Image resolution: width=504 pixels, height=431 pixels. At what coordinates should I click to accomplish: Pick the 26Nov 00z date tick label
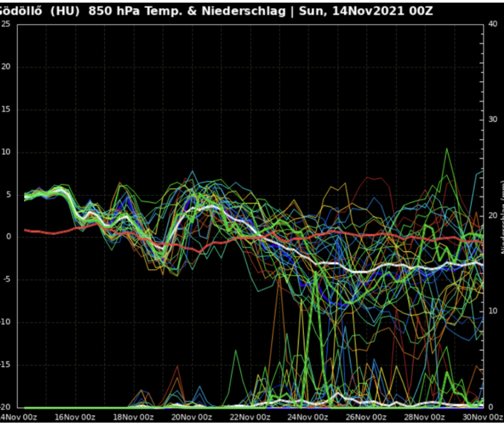[x=366, y=417]
